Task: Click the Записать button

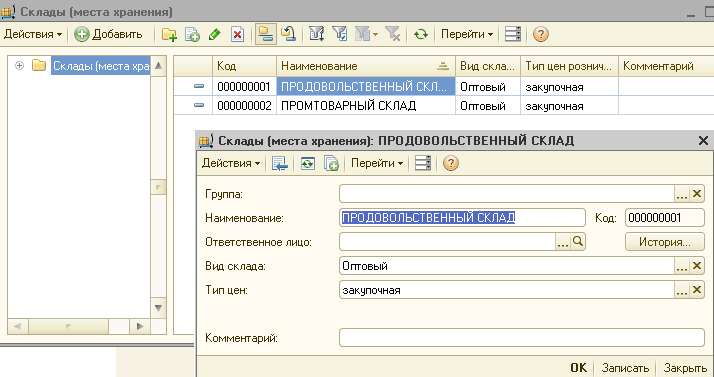Action: [x=625, y=367]
